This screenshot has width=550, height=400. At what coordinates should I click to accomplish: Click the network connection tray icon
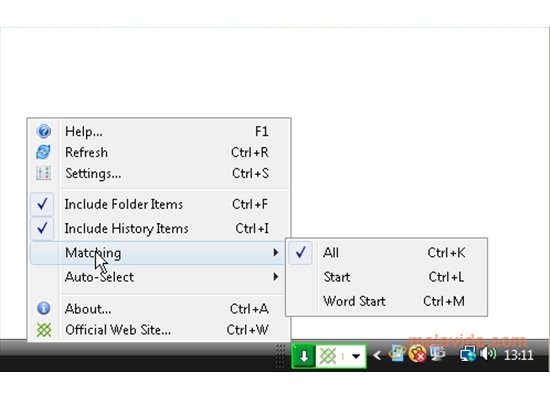pyautogui.click(x=468, y=354)
